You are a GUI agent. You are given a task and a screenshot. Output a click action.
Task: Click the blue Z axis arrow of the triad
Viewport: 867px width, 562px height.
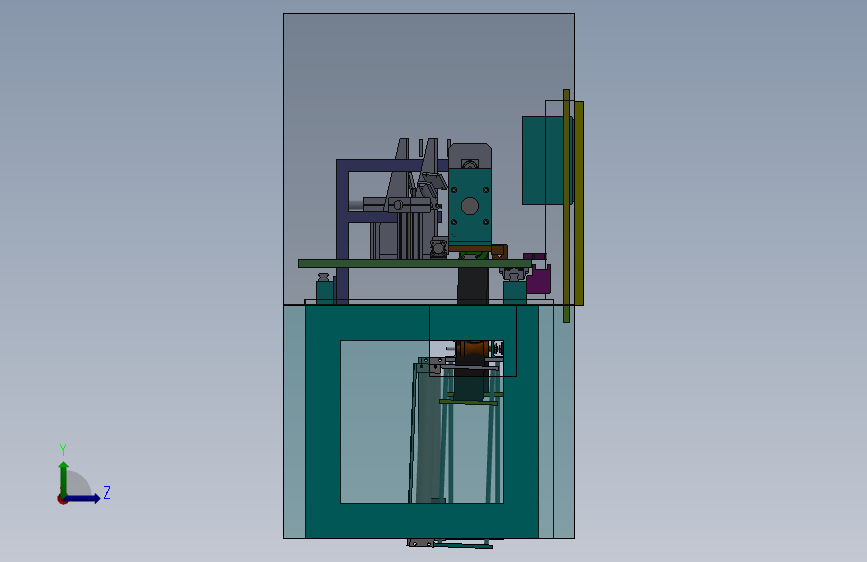click(83, 498)
